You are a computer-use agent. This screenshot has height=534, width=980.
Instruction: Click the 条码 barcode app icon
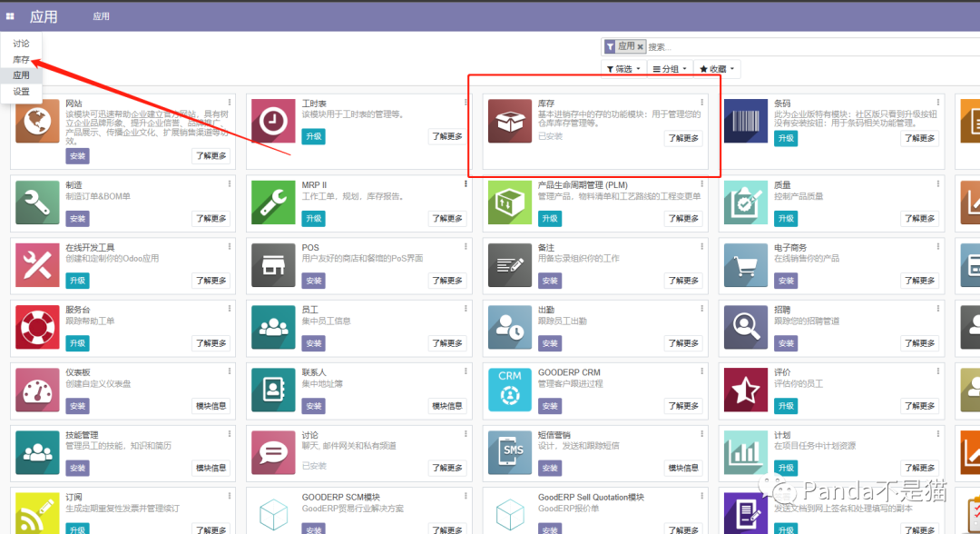tap(746, 121)
